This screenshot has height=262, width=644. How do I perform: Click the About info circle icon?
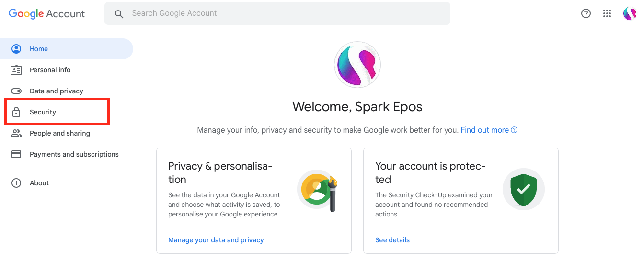(16, 183)
